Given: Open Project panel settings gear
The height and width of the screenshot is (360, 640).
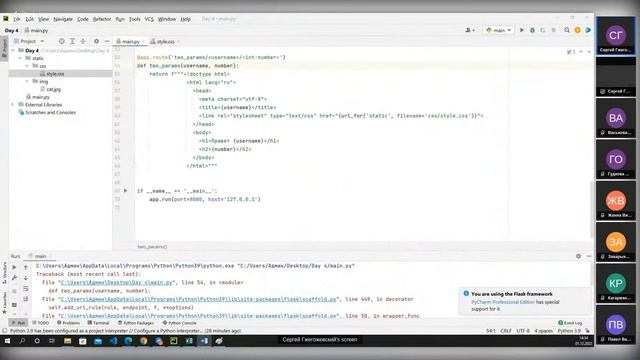Looking at the screenshot, I should coord(96,41).
